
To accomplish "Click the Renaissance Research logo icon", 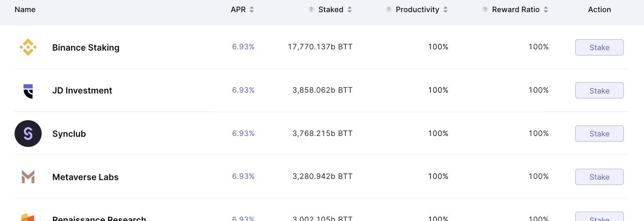I will pyautogui.click(x=28, y=217).
